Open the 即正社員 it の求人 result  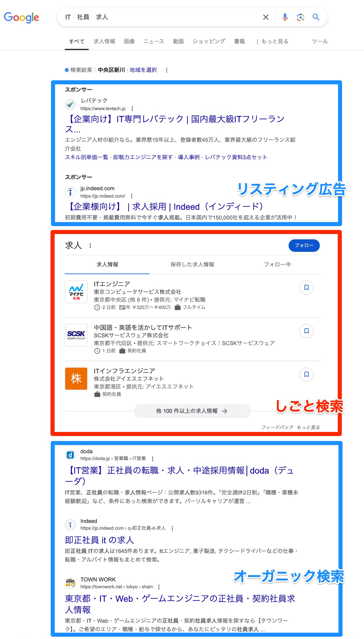[x=99, y=540]
